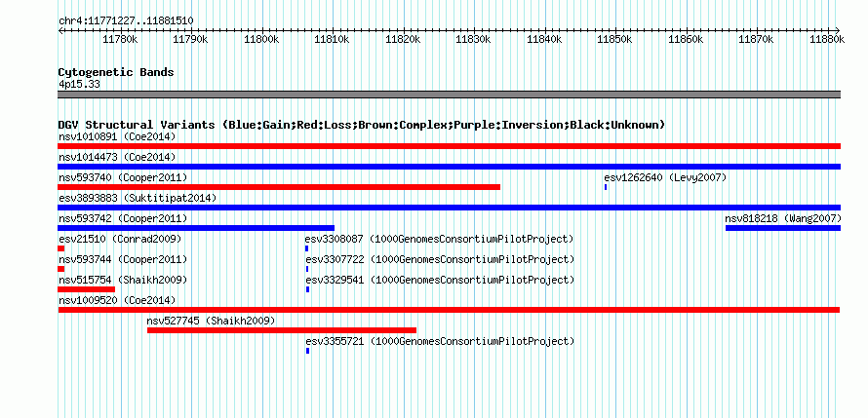Screen dimensions: 868x418
Task: Open the esv3308087 1000Genomes label
Action: coord(440,239)
